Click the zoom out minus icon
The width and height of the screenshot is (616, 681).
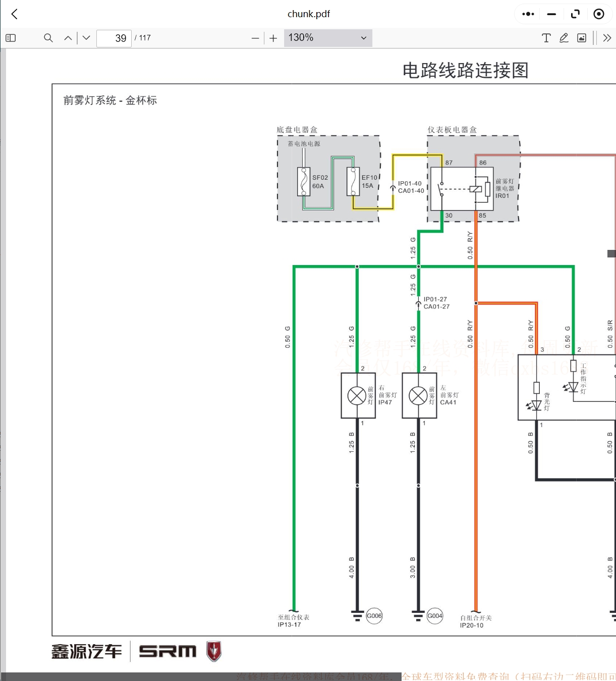(255, 37)
